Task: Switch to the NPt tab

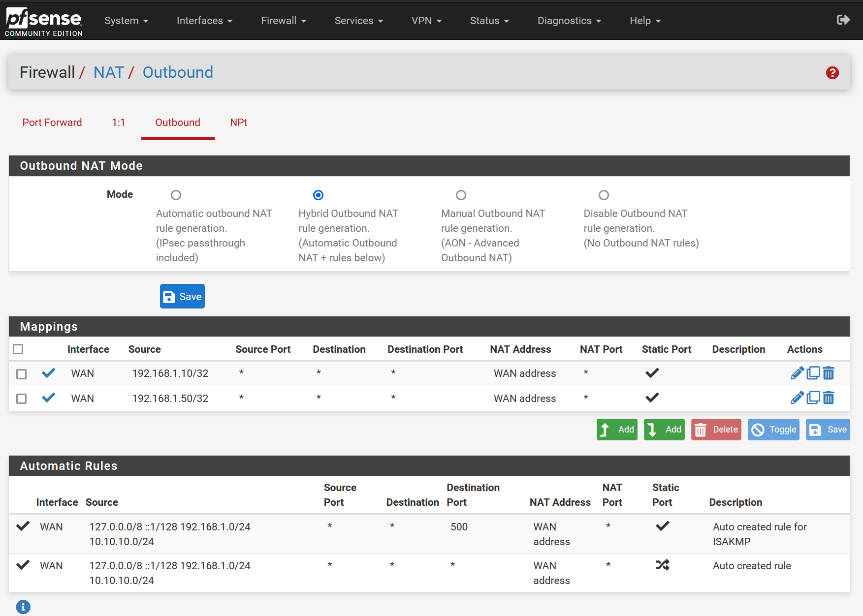Action: click(x=238, y=123)
